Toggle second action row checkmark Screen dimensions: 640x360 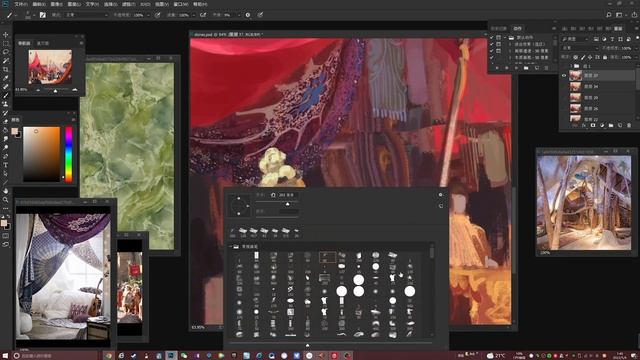[492, 44]
